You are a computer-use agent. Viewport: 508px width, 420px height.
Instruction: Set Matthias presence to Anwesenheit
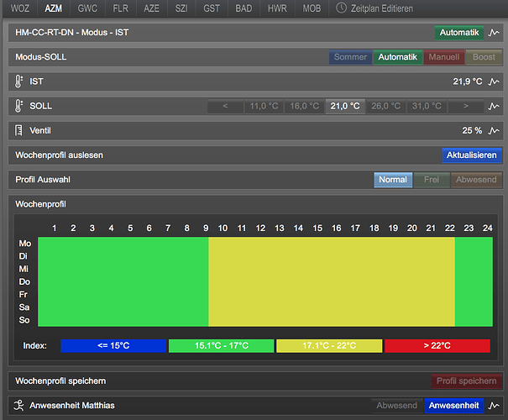pos(454,406)
